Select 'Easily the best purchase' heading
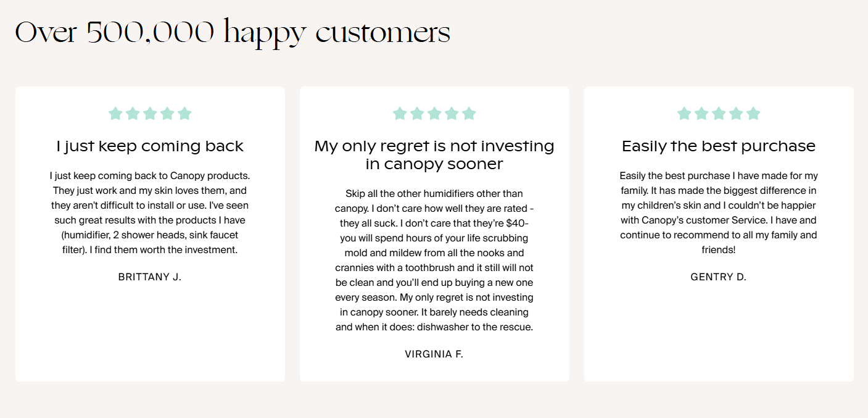The height and width of the screenshot is (418, 868). (x=719, y=146)
